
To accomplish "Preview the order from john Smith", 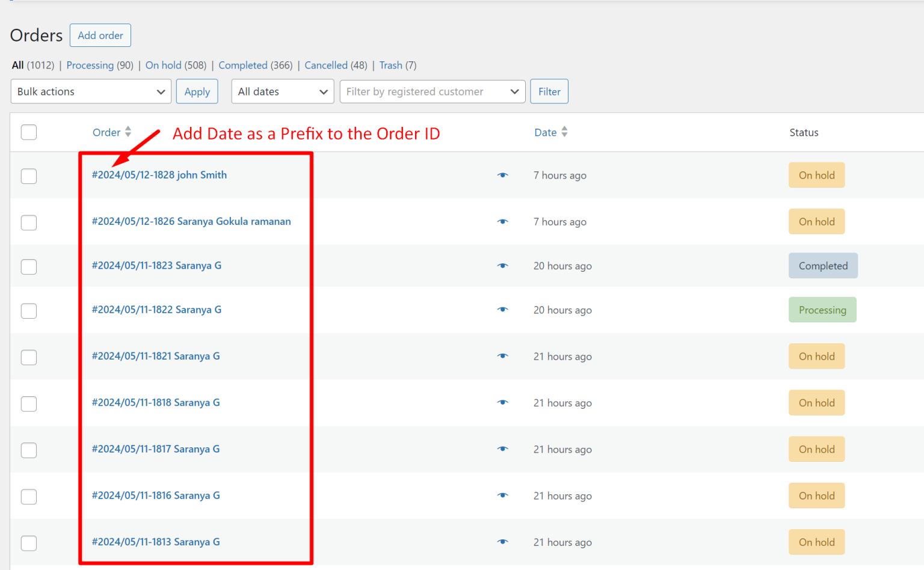I will click(x=503, y=175).
